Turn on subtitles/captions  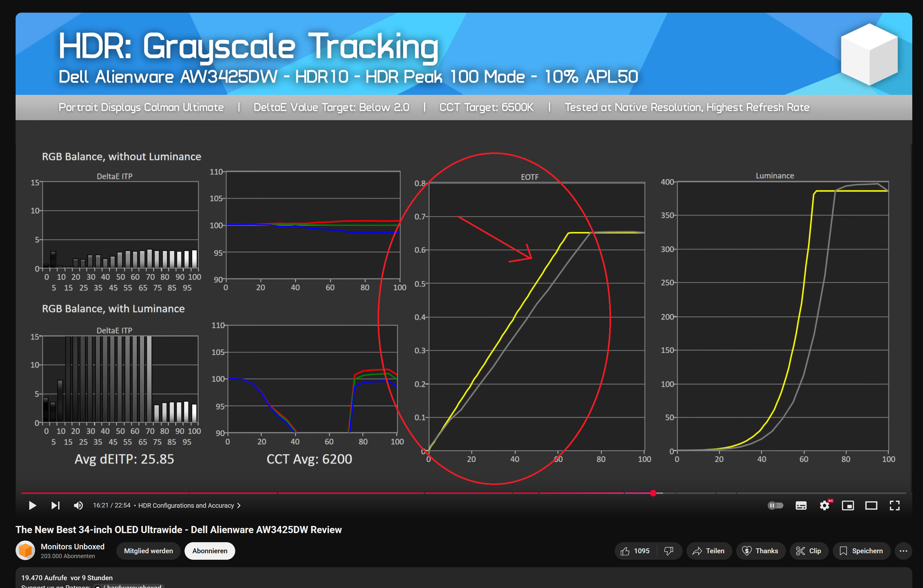click(801, 505)
